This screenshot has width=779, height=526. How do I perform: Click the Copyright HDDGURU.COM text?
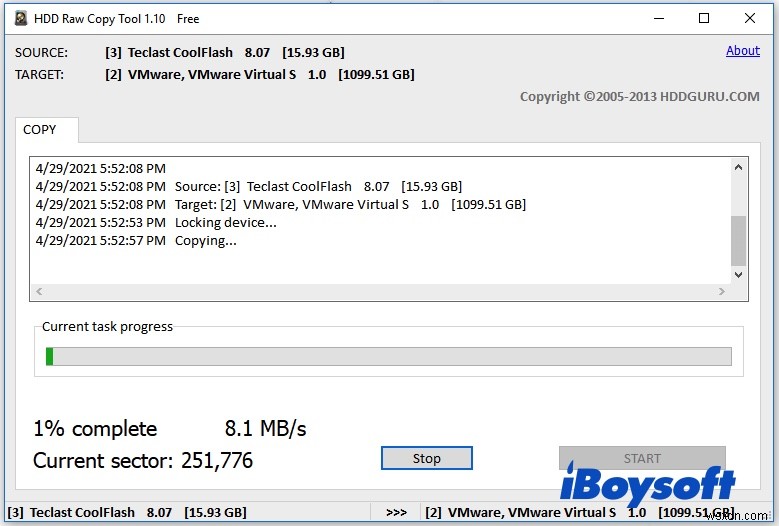click(x=639, y=96)
